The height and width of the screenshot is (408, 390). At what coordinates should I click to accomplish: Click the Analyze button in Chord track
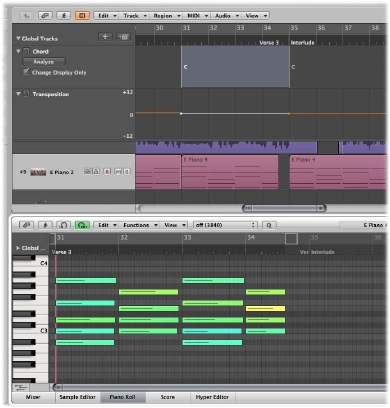[x=44, y=62]
